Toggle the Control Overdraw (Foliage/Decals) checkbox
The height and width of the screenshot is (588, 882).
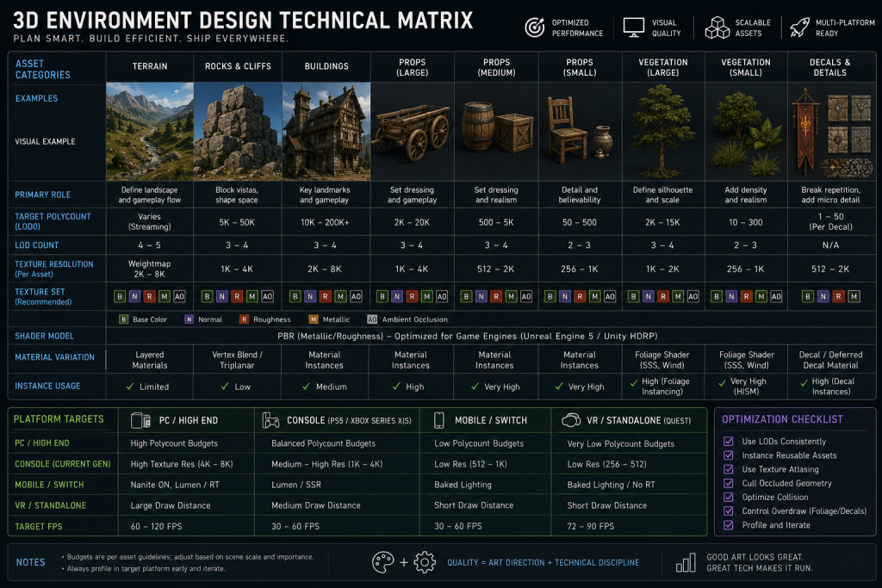[x=729, y=511]
